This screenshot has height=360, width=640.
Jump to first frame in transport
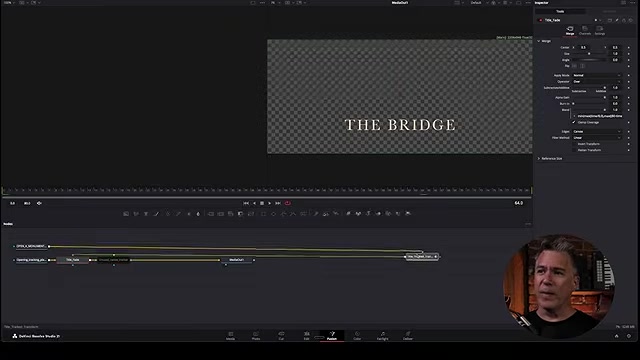click(x=246, y=203)
